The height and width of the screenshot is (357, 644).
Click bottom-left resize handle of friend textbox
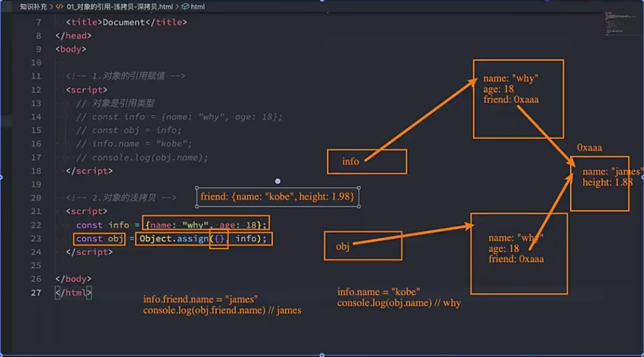pyautogui.click(x=197, y=206)
